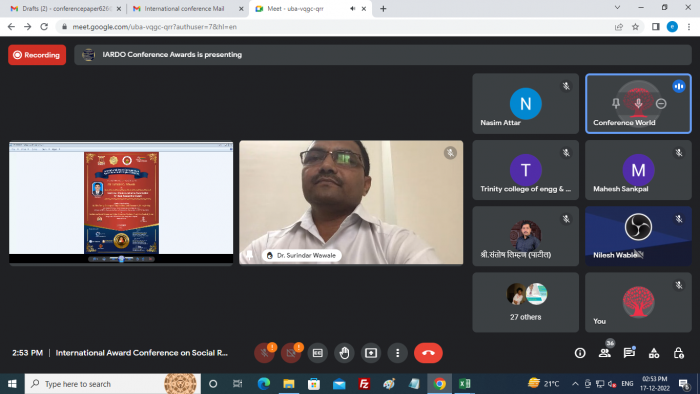Open meeting details info icon
Image resolution: width=700 pixels, height=394 pixels.
580,353
